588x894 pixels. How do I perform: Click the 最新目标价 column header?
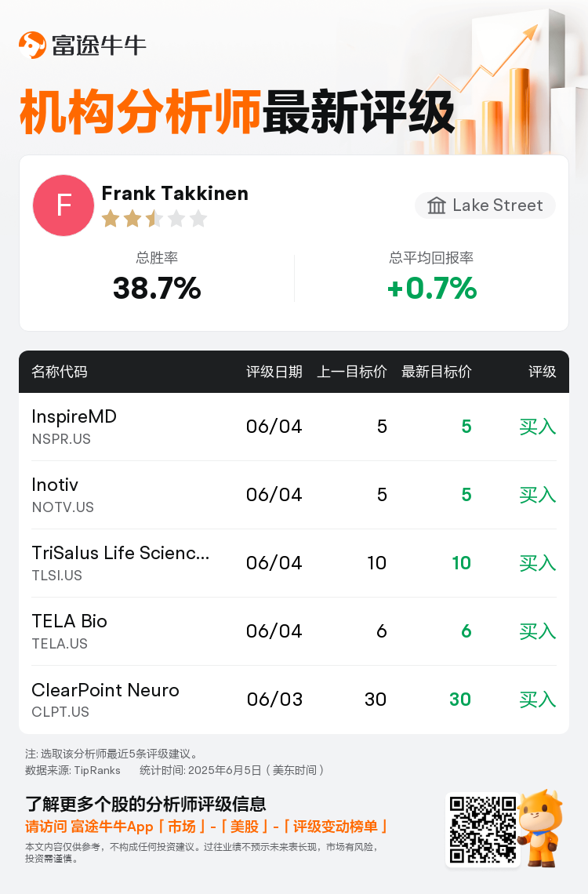tap(437, 372)
